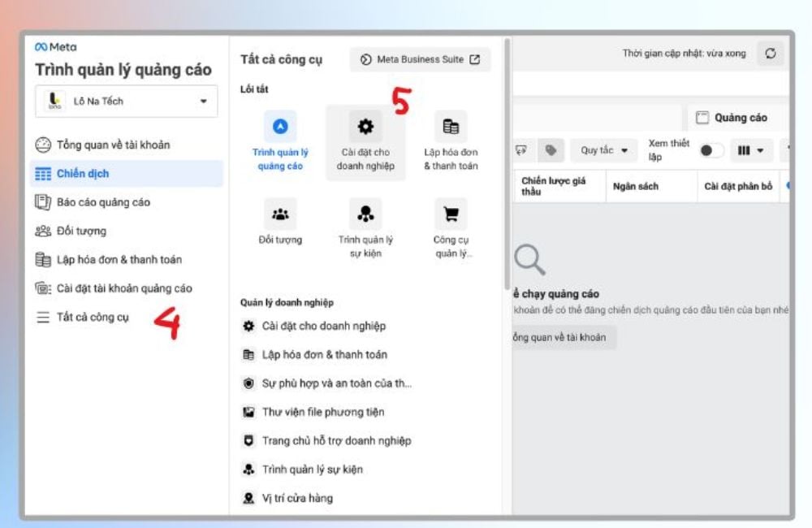Click the Ngân sách column header
This screenshot has height=528, width=812.
pos(650,186)
